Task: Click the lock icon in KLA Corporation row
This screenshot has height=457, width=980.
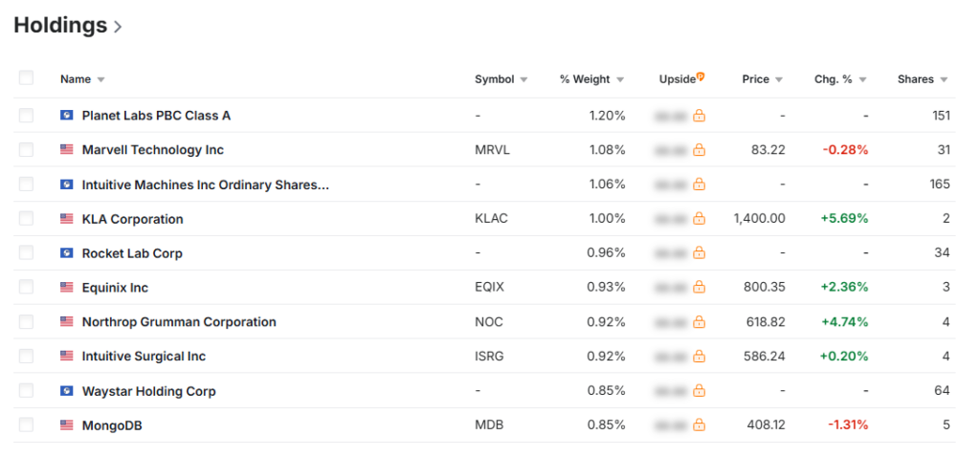Action: (x=700, y=219)
